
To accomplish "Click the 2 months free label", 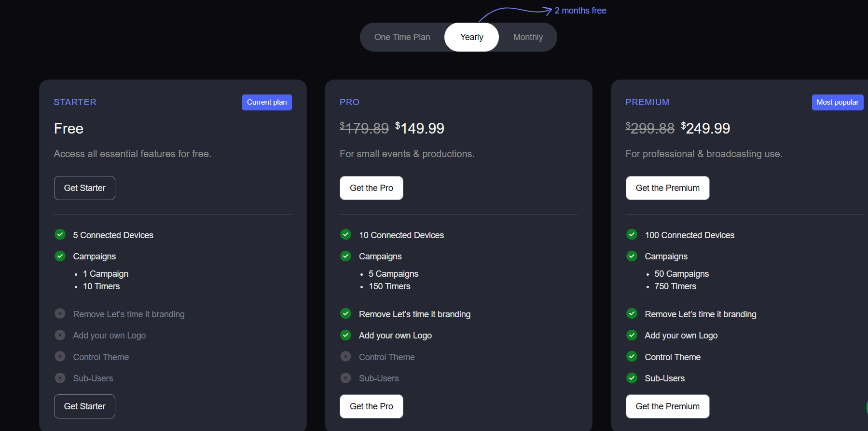I will click(580, 11).
